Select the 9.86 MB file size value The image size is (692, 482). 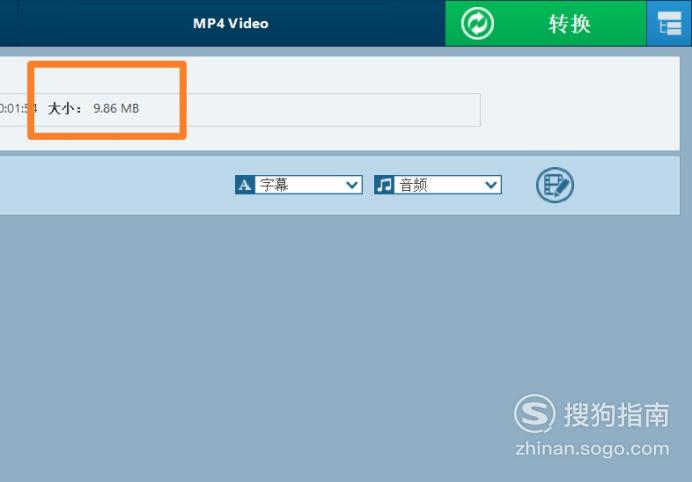point(116,108)
